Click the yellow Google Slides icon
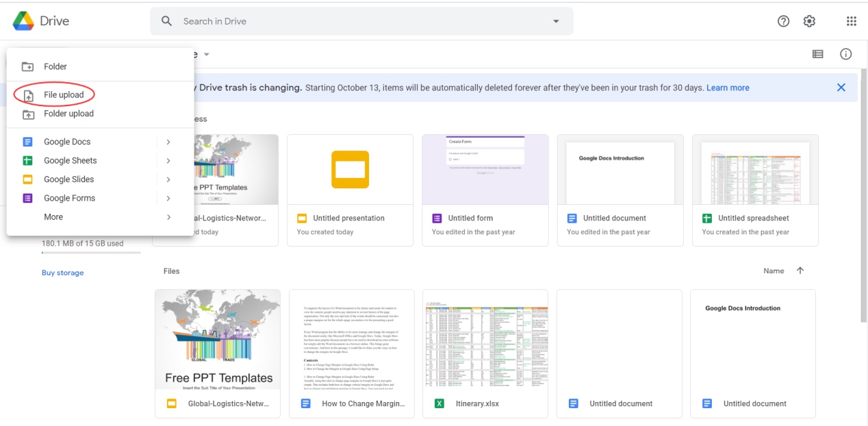 (x=28, y=179)
